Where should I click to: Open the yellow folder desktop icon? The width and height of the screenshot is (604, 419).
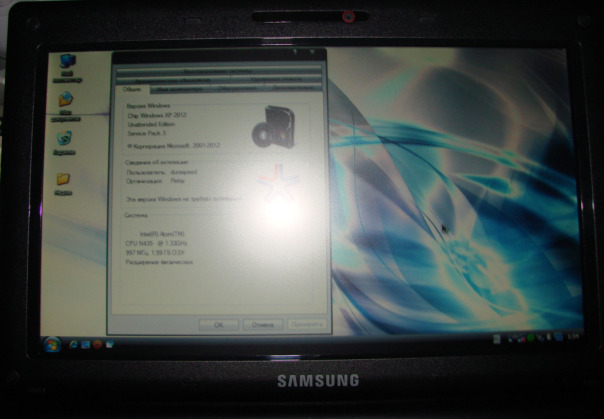(x=63, y=184)
